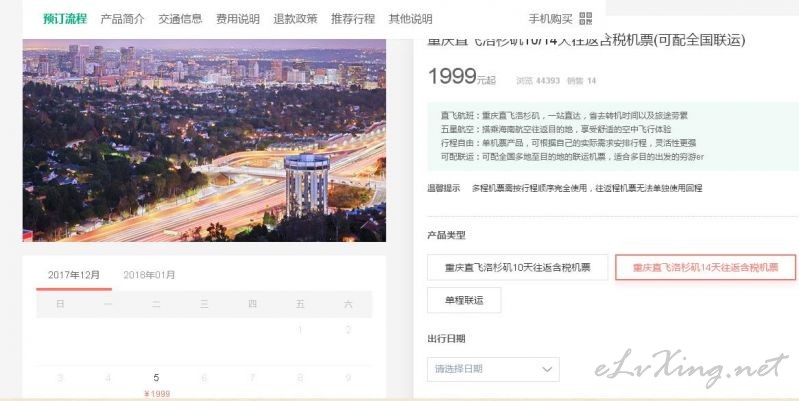The height and width of the screenshot is (401, 799).
Task: View the 退款政策 tab
Action: 295,19
